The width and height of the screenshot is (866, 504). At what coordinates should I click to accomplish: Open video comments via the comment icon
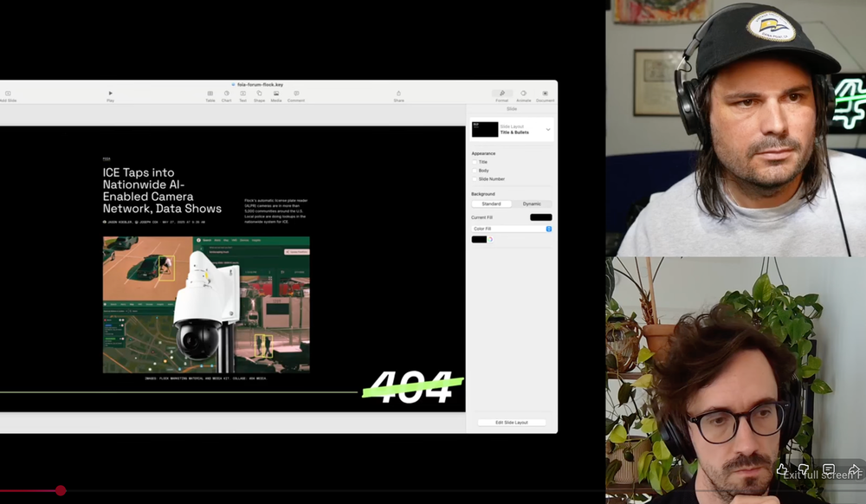coord(829,469)
